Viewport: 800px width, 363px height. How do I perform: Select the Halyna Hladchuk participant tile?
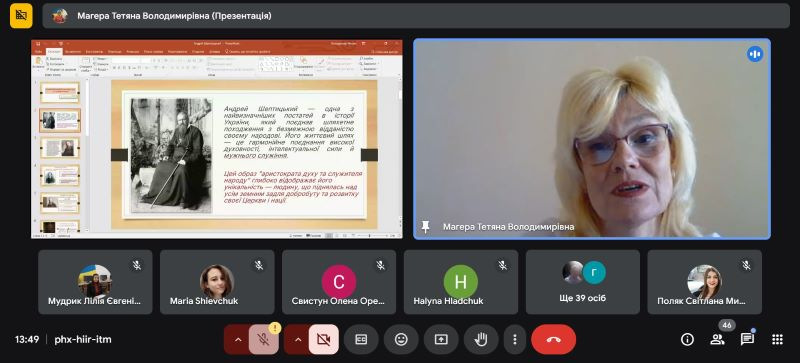click(x=461, y=282)
